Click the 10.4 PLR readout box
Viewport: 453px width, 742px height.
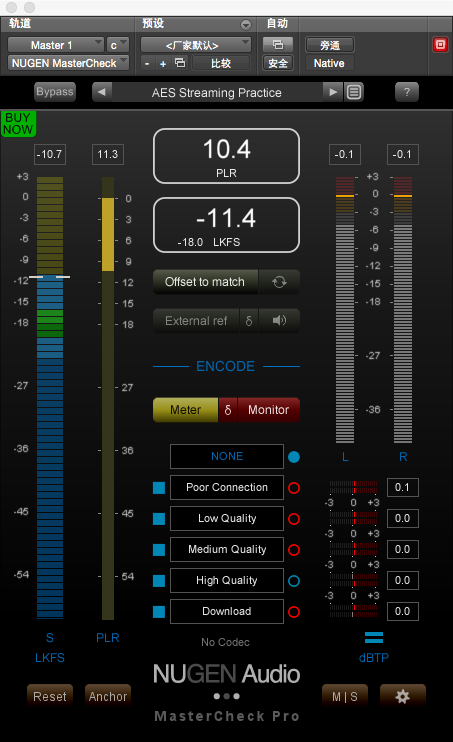click(226, 156)
